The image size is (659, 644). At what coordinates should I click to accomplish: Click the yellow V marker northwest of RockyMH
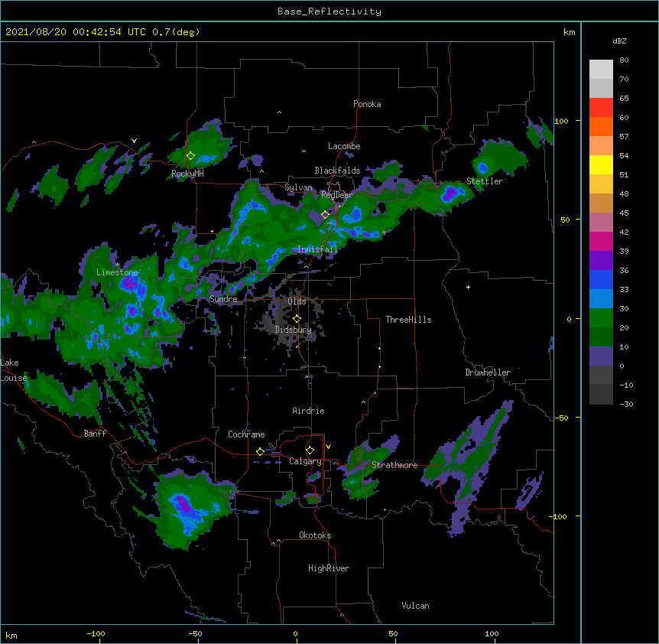point(134,141)
